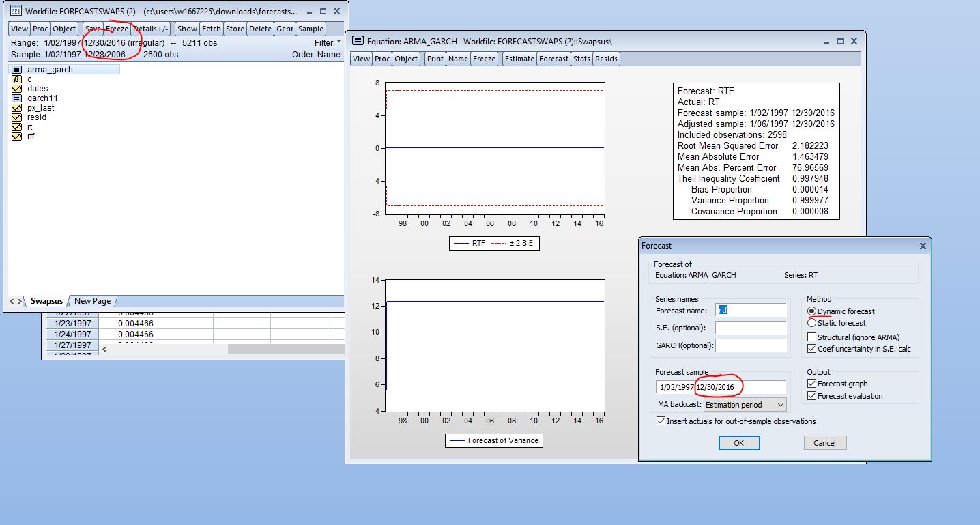This screenshot has width=980, height=525.
Task: Click the RTF legend entry on the forecast graph
Action: [x=469, y=243]
